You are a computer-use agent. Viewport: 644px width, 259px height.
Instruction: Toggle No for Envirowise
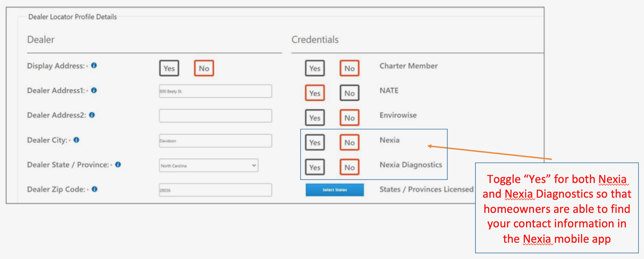click(x=349, y=118)
